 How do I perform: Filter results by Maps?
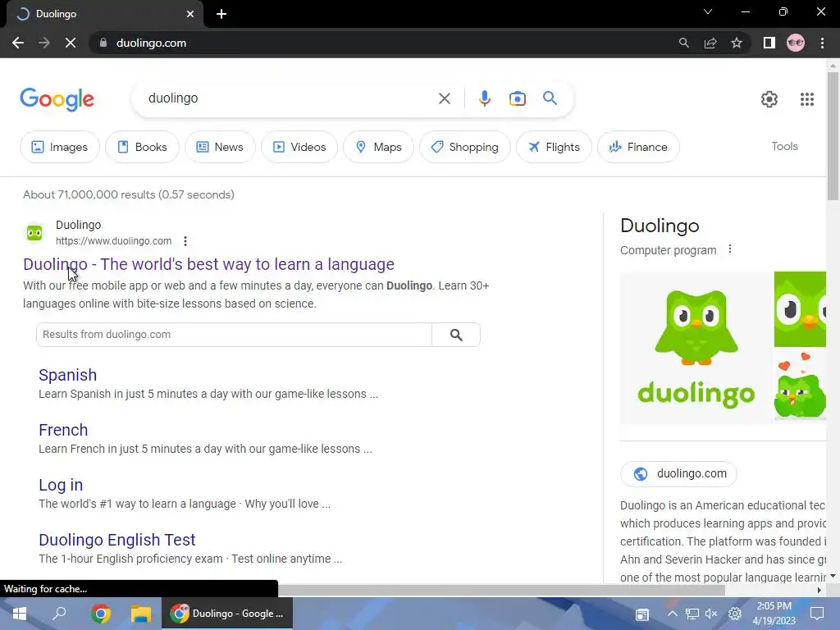pyautogui.click(x=378, y=147)
